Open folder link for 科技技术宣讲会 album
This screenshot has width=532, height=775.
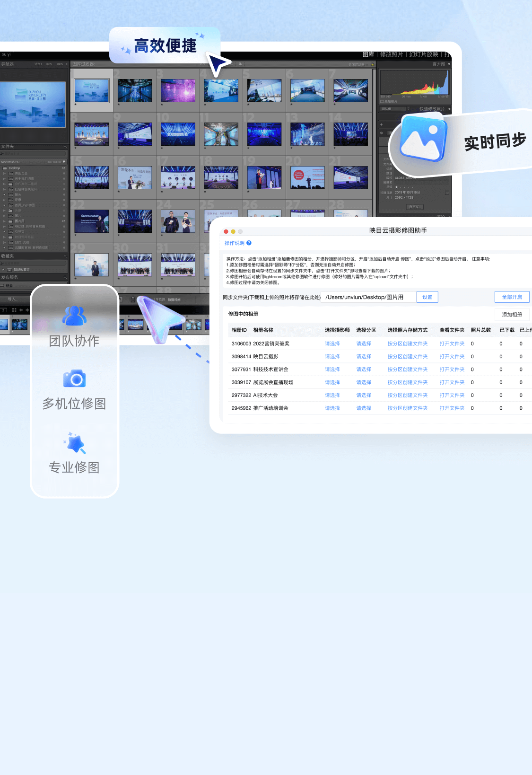[x=452, y=370]
